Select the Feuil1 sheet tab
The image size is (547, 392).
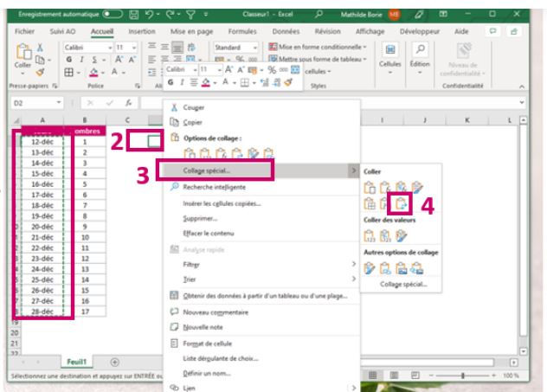pyautogui.click(x=76, y=362)
